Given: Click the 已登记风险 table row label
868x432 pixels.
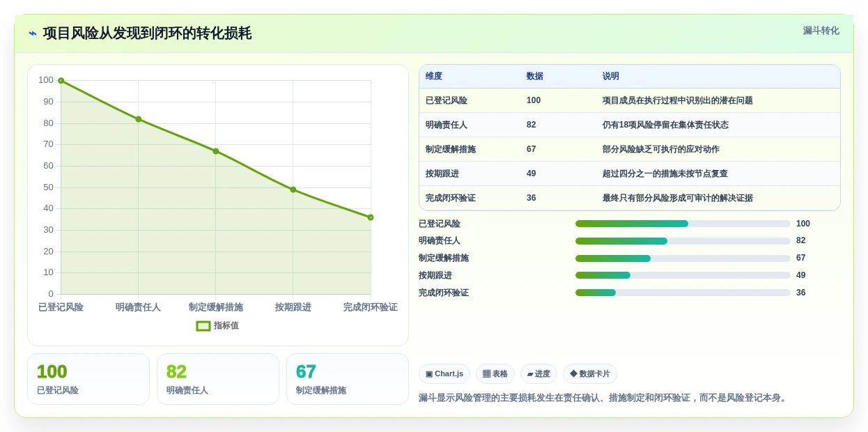Looking at the screenshot, I should tap(447, 101).
